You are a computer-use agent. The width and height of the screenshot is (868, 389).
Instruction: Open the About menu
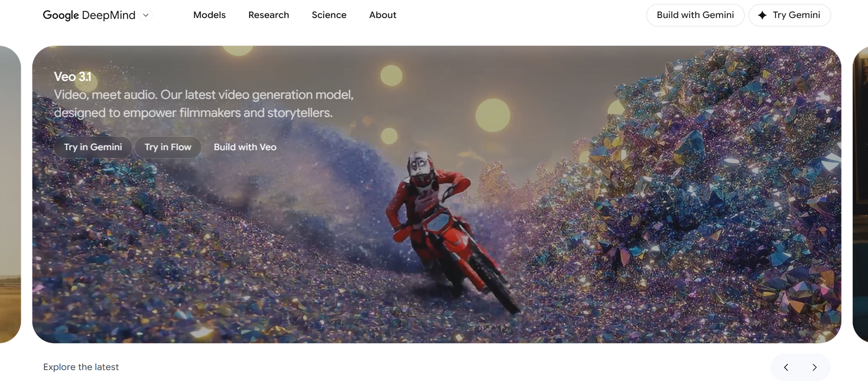[x=383, y=15]
